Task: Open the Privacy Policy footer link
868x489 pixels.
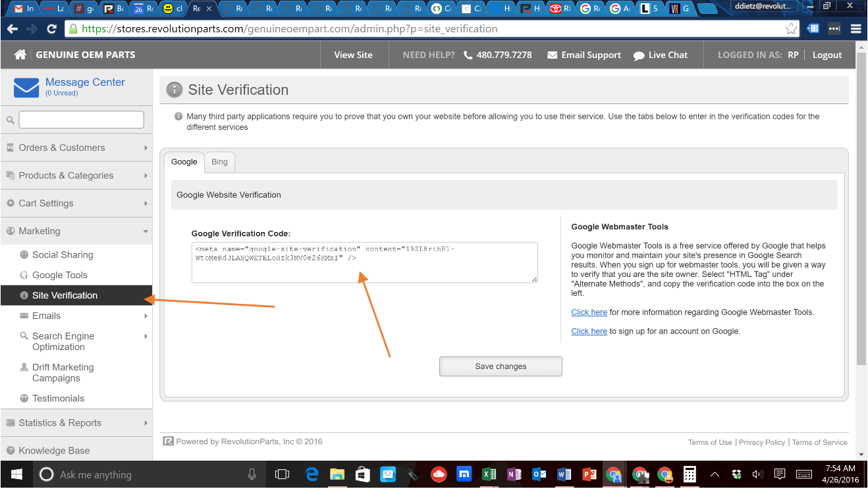Action: 762,442
